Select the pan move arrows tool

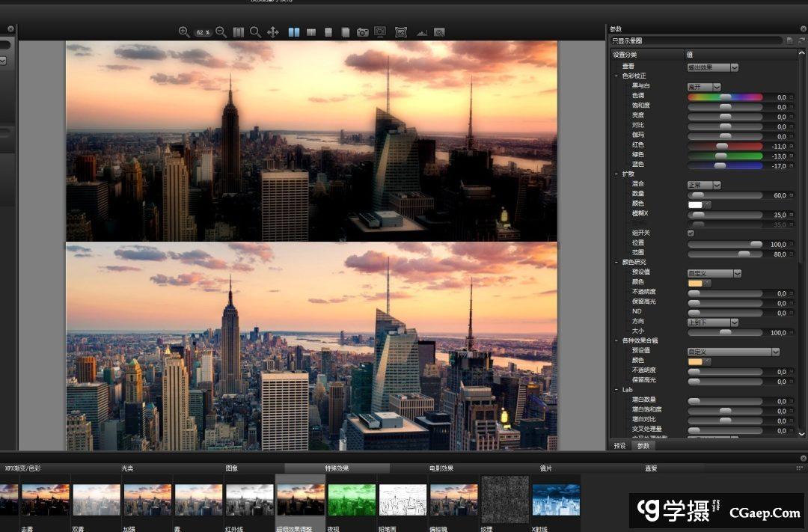[x=273, y=32]
